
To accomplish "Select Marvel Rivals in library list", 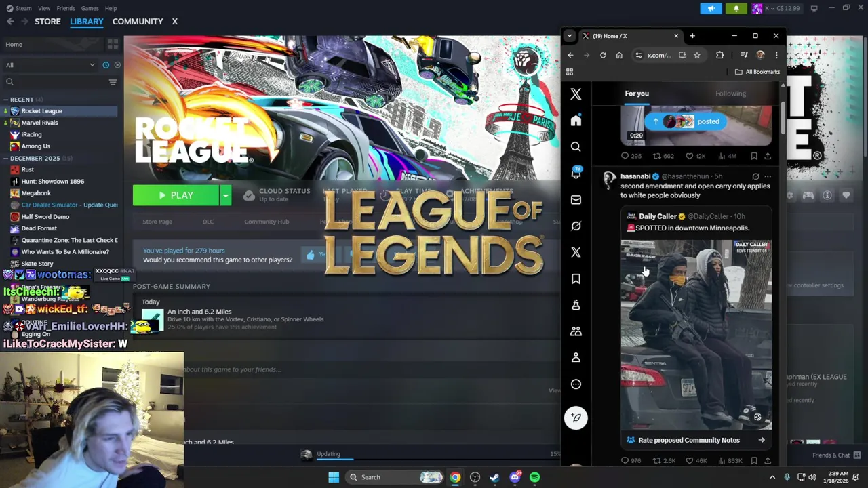I will [x=39, y=123].
